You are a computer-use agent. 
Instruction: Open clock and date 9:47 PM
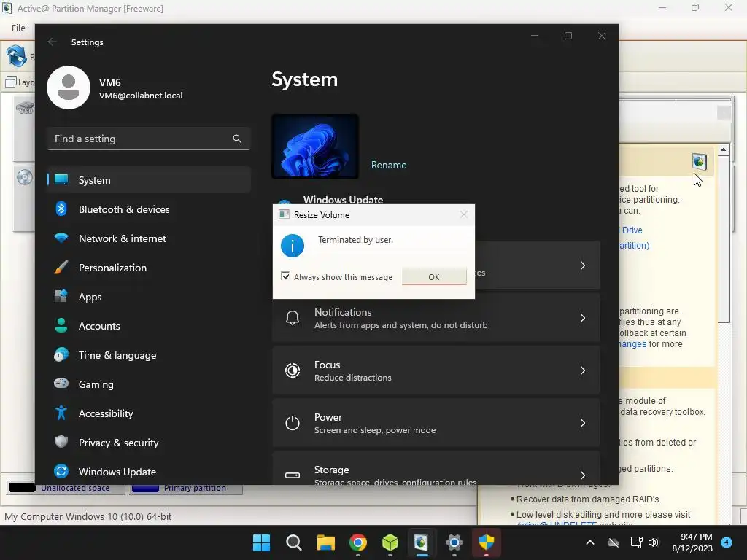coord(692,542)
